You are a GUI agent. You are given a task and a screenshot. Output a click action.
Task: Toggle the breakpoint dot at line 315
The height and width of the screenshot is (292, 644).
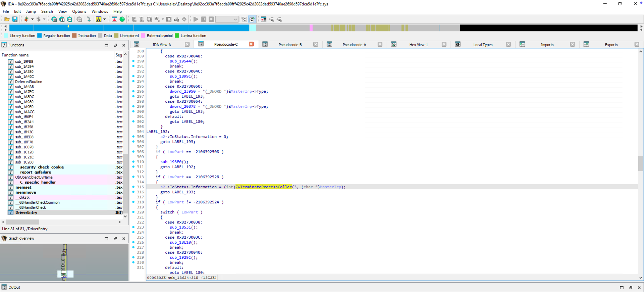[x=133, y=187]
